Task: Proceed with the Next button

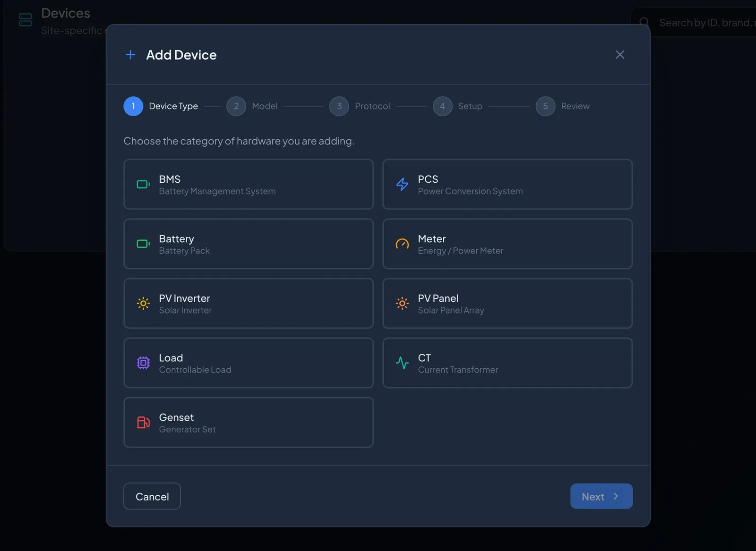Action: coord(601,496)
